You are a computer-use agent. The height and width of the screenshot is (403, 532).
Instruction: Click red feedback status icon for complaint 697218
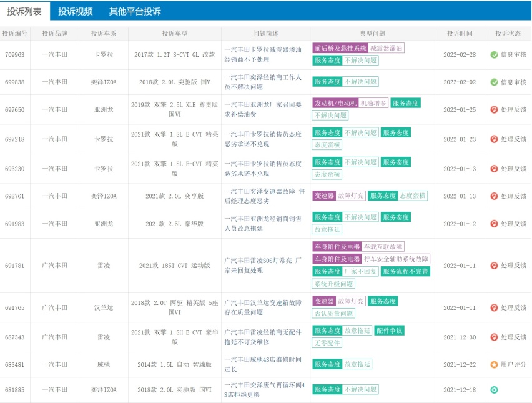(494, 139)
